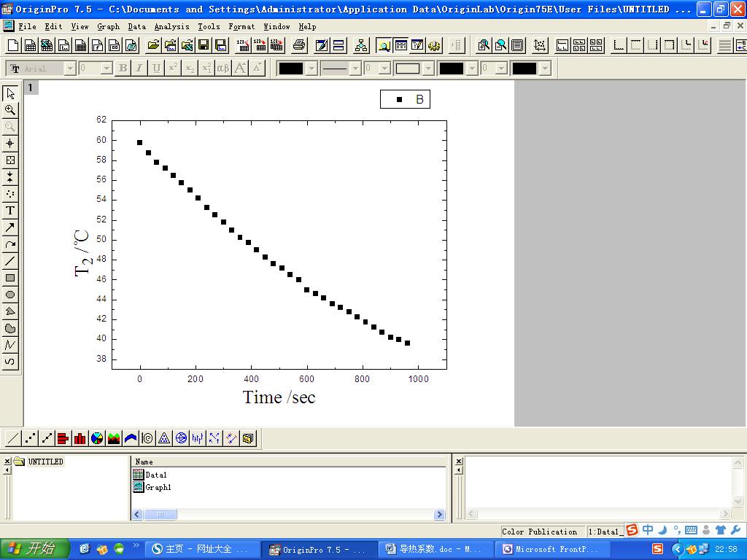Plot data as Line graph
The image size is (747, 560).
pyautogui.click(x=13, y=438)
